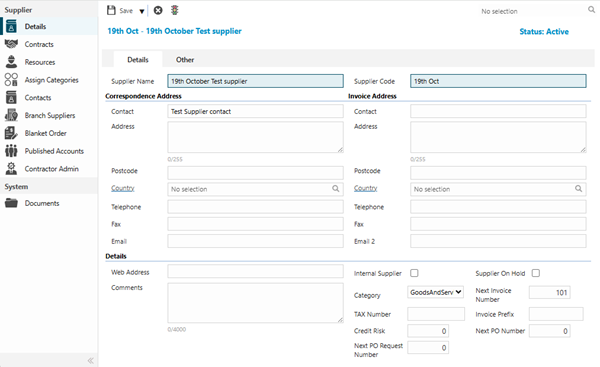The width and height of the screenshot is (600, 367).
Task: Click the Correspondence Address Country link
Action: point(123,188)
